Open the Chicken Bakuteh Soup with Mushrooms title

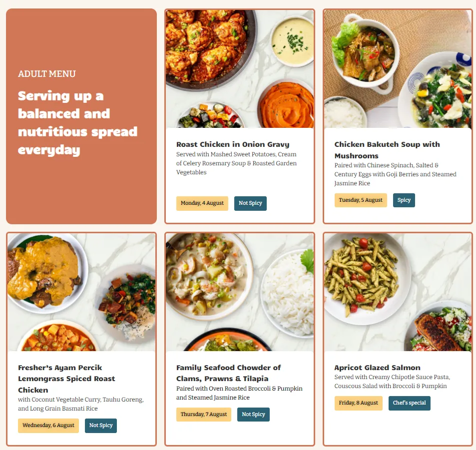coord(387,150)
